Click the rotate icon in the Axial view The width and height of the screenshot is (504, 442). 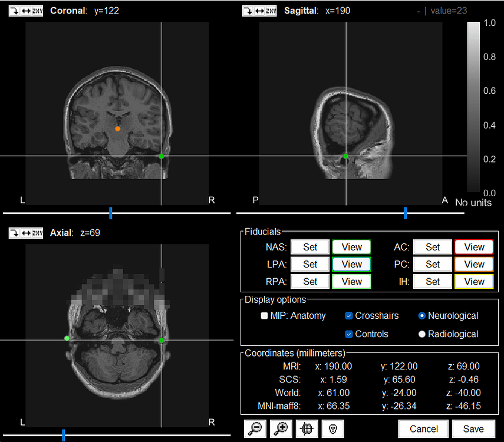tap(14, 233)
